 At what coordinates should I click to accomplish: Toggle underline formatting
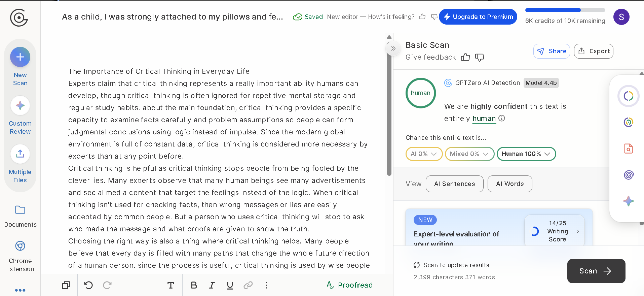point(230,285)
